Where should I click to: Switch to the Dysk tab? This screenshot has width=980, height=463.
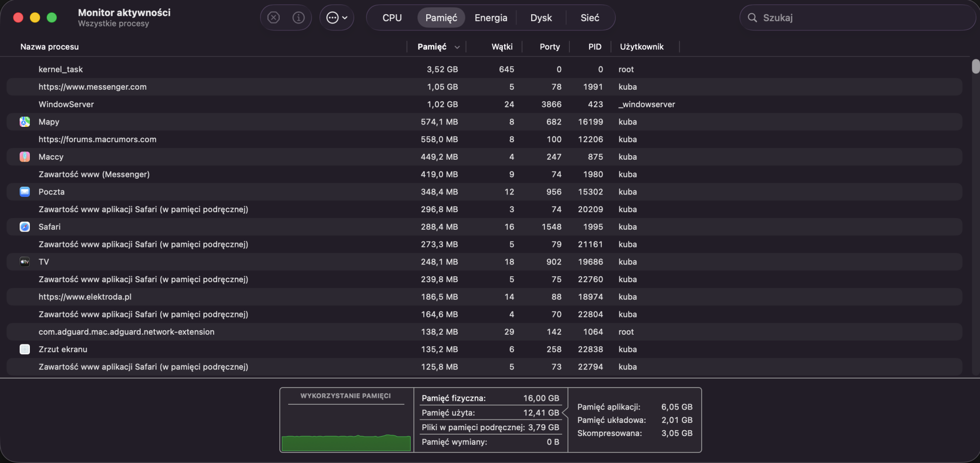point(541,18)
